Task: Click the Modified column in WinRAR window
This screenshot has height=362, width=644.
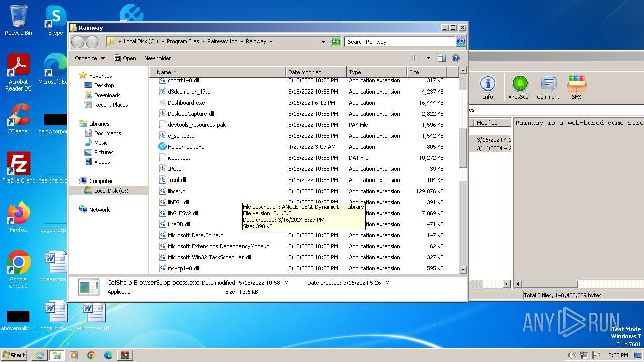Action: point(492,123)
